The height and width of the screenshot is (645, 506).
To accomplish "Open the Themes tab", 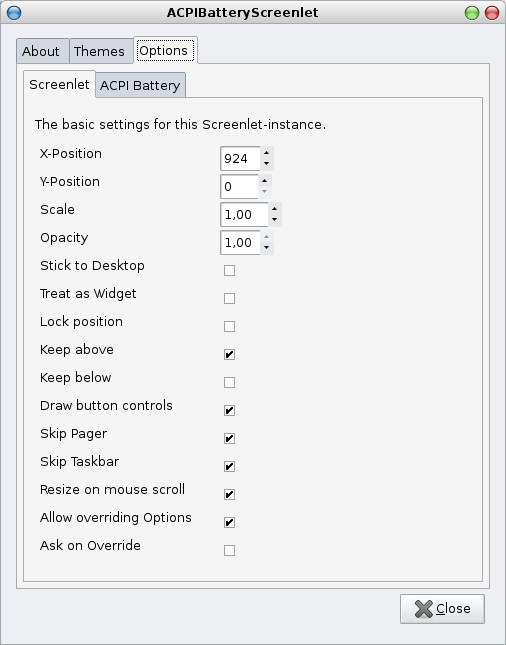I will coord(101,51).
